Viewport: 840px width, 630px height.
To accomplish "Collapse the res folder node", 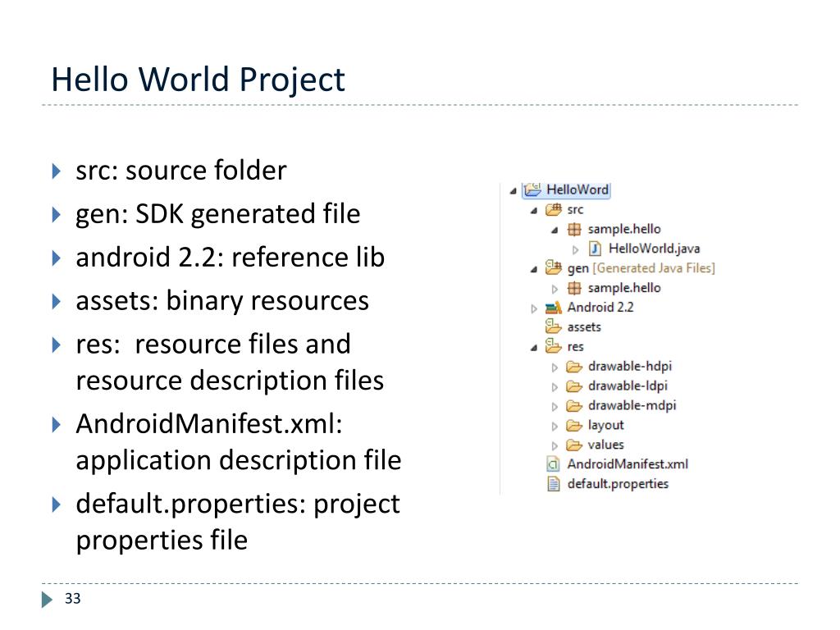I will point(533,348).
